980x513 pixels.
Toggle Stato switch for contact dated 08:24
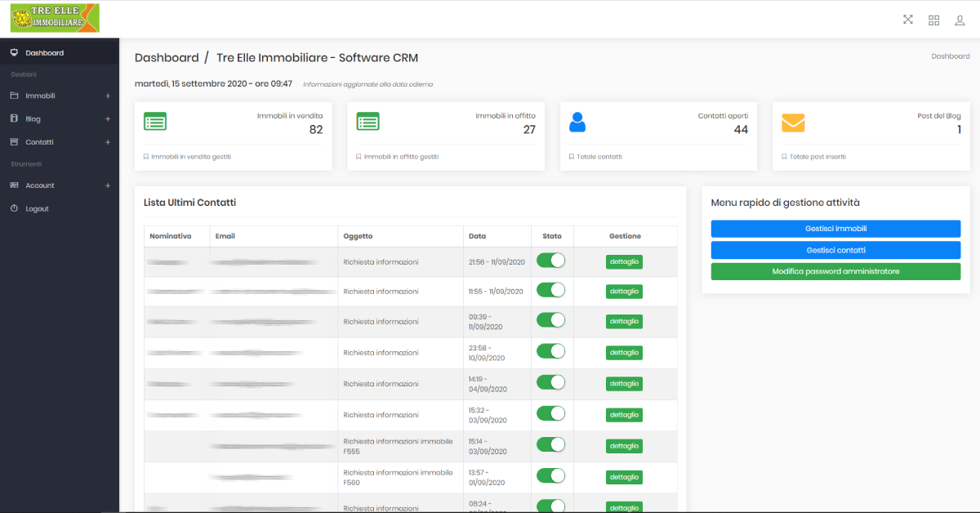551,506
